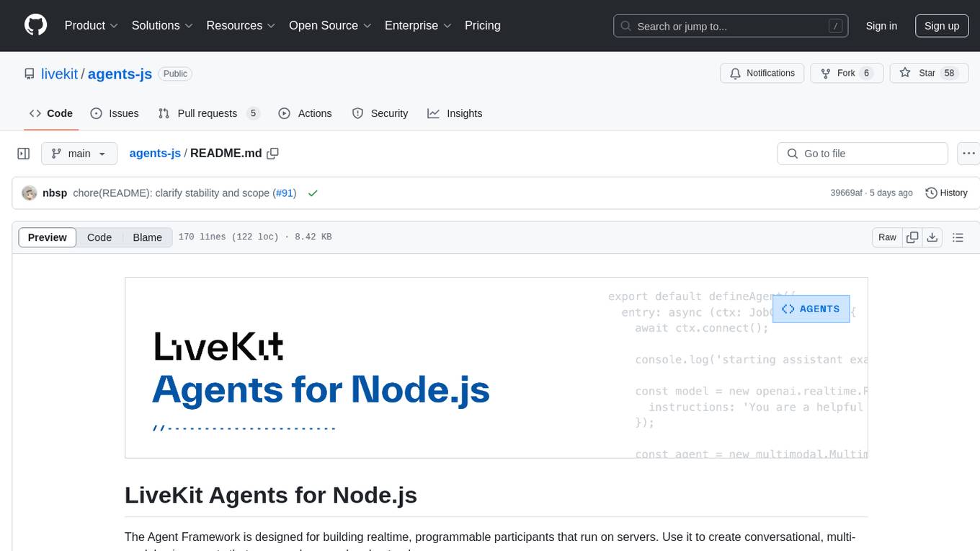View the file History

pyautogui.click(x=946, y=193)
